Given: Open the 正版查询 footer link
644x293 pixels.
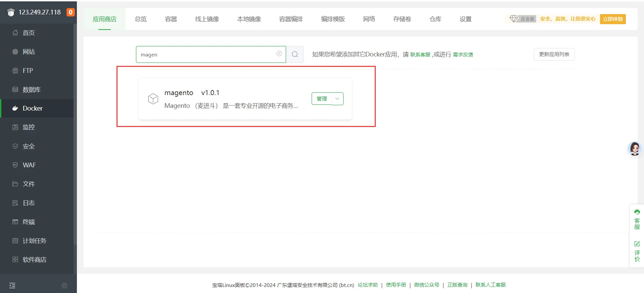Looking at the screenshot, I should [457, 285].
